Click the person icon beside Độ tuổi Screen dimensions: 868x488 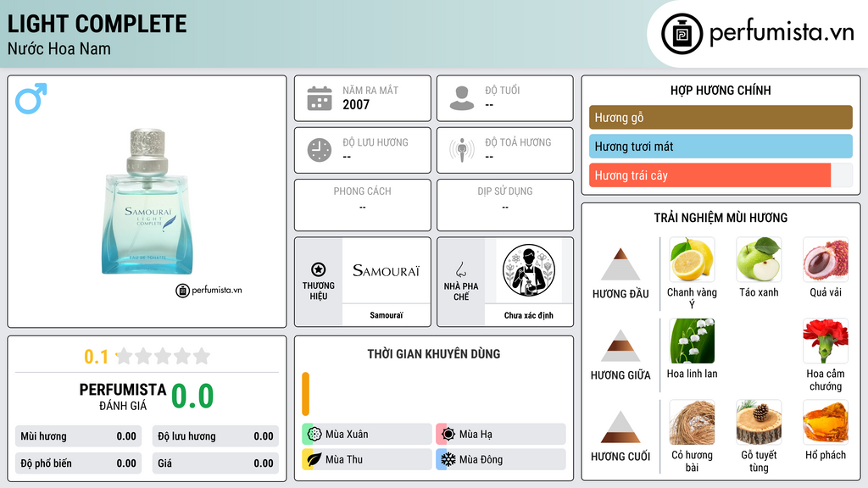(x=462, y=98)
